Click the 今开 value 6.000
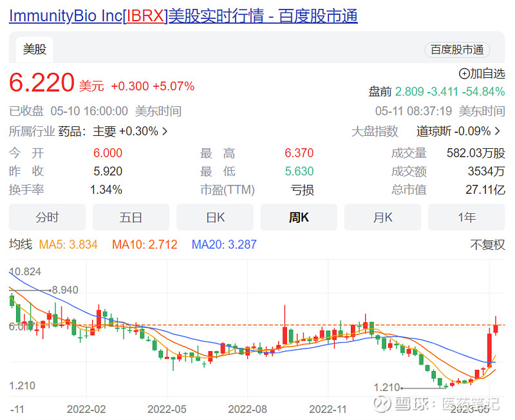Screen dimensions: 515x420 [108, 153]
